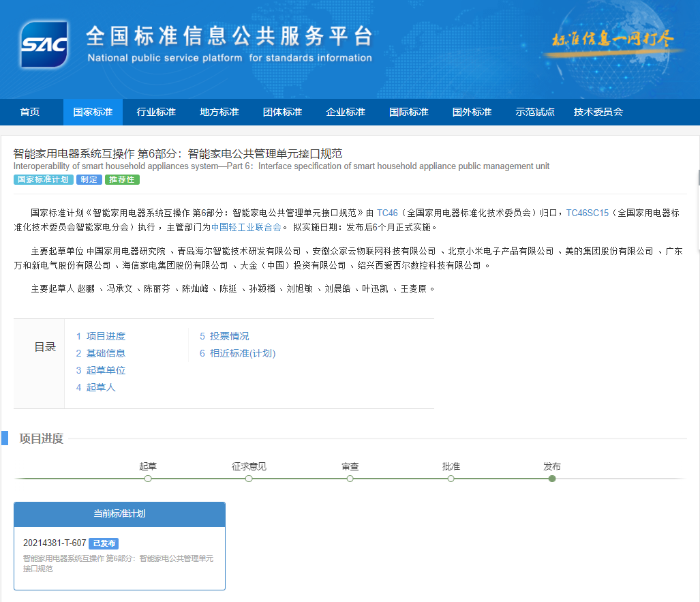Jump to 6 相近标准(计划) section
700x602 pixels.
(x=237, y=353)
